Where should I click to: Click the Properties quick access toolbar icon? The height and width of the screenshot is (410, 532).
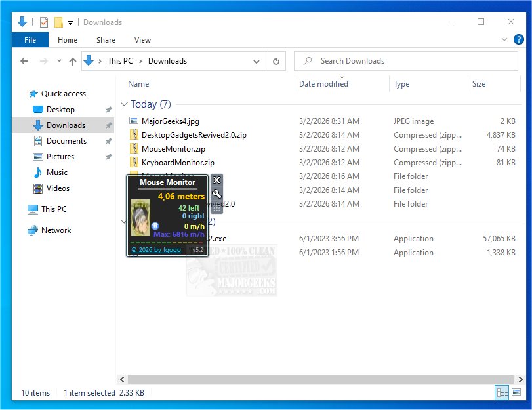click(x=44, y=22)
